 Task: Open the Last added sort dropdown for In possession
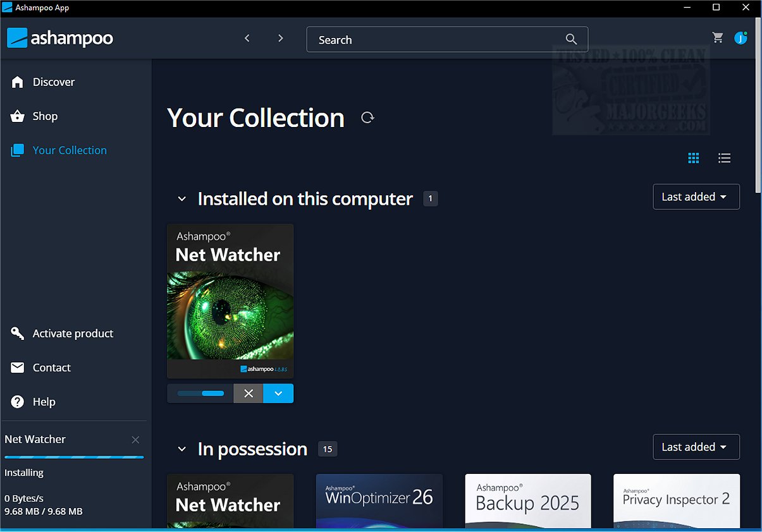pyautogui.click(x=696, y=447)
